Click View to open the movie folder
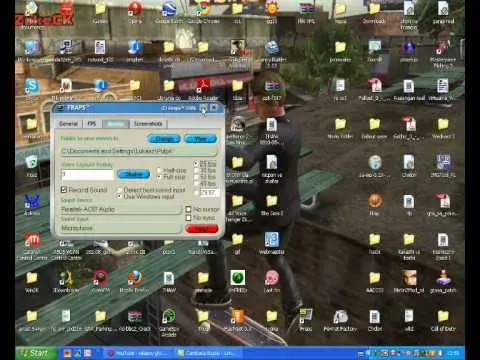Image resolution: width=480 pixels, height=360 pixels. (x=200, y=139)
